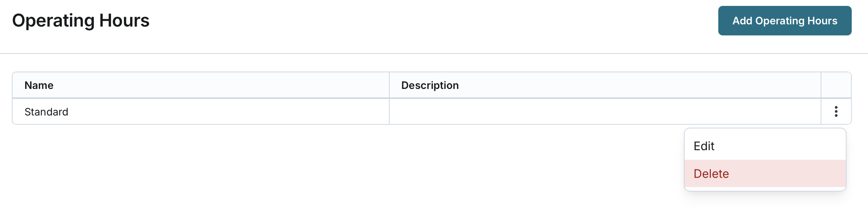Screen dimensions: 868x214
Task: Create new operating hours with the teal button
Action: [784, 21]
